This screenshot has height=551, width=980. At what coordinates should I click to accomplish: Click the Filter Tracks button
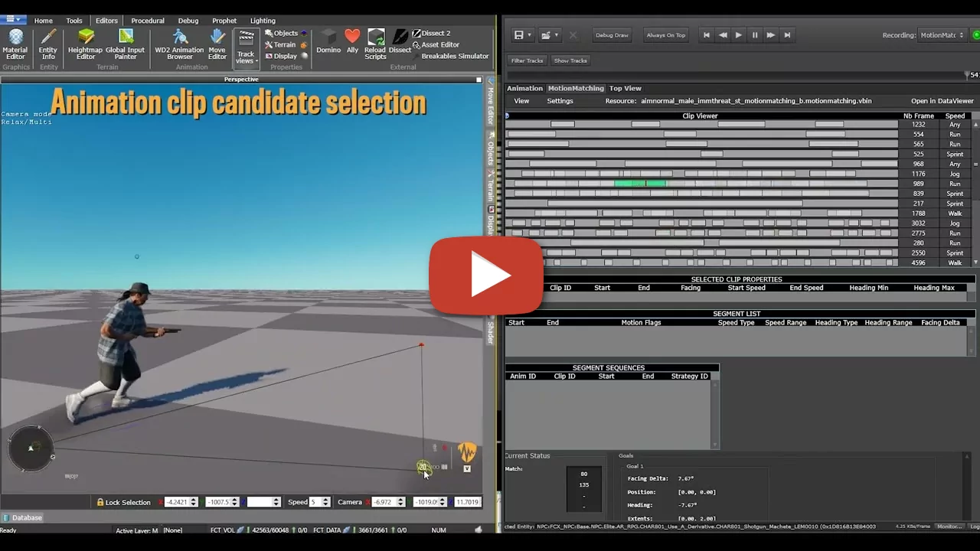528,60
